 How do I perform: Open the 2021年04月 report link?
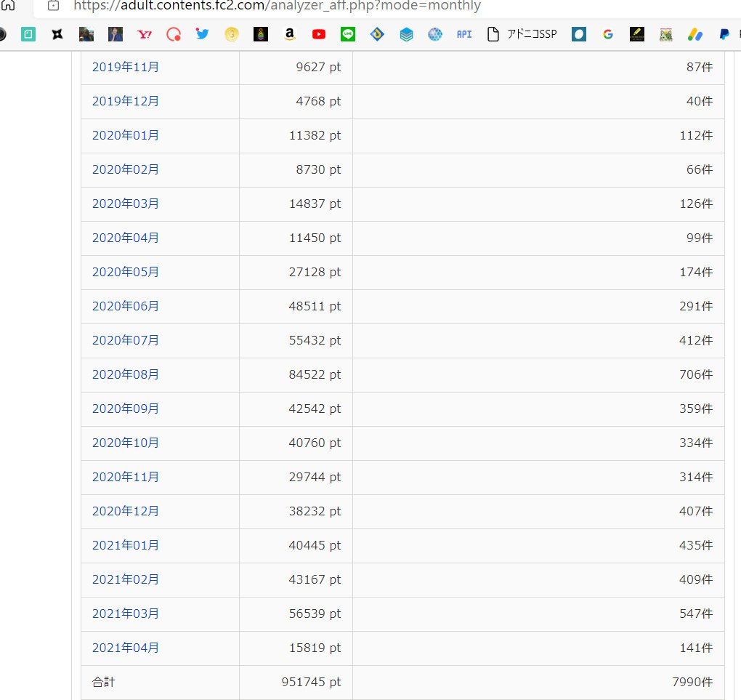125,648
